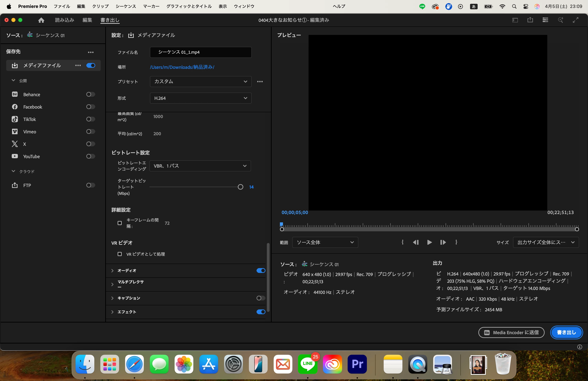The width and height of the screenshot is (588, 381).
Task: Click the 書き出し export button
Action: [x=566, y=332]
